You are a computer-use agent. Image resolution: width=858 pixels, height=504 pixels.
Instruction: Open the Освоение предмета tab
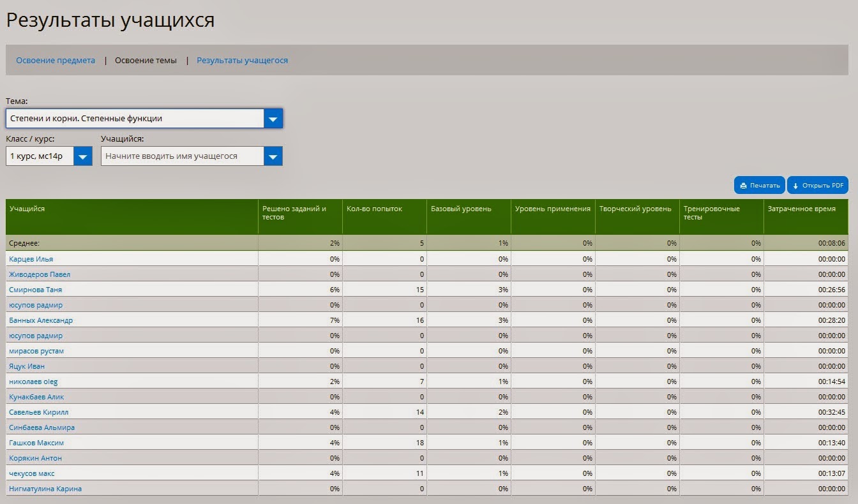click(56, 61)
